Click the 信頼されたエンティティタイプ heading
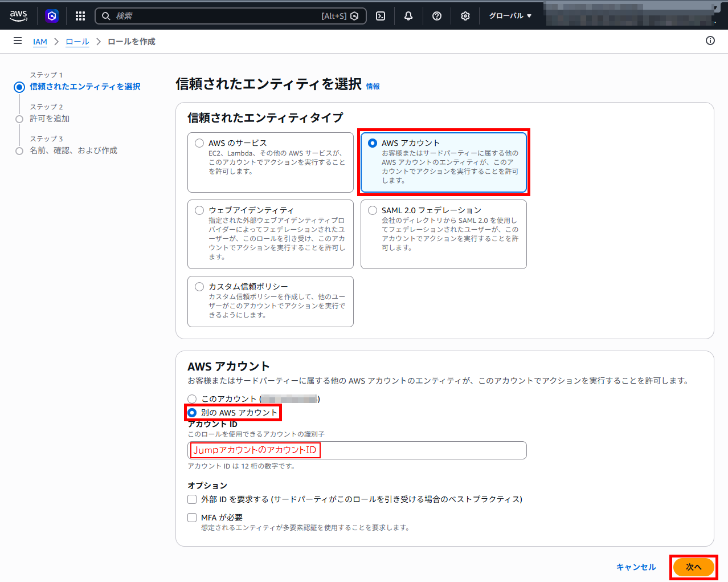The image size is (728, 582). point(265,117)
